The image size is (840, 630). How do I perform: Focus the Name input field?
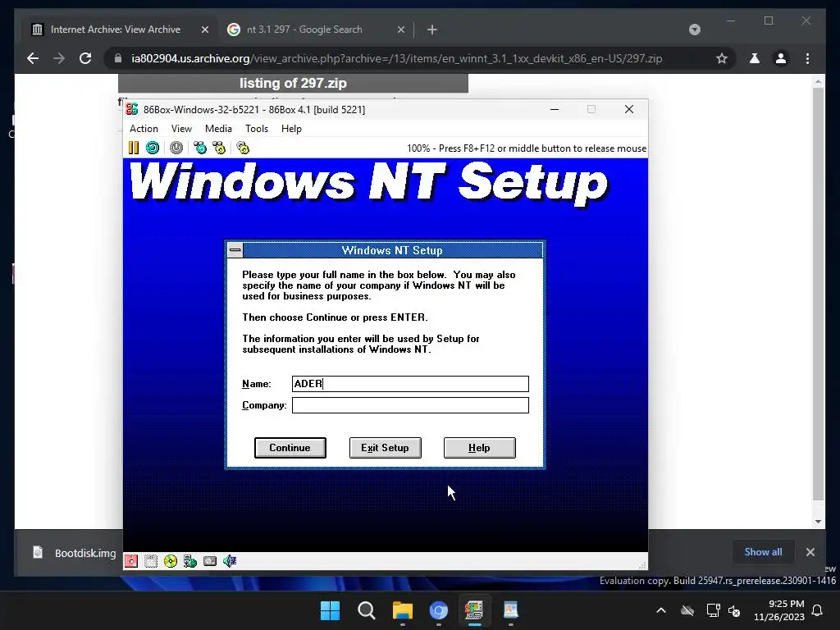tap(410, 384)
